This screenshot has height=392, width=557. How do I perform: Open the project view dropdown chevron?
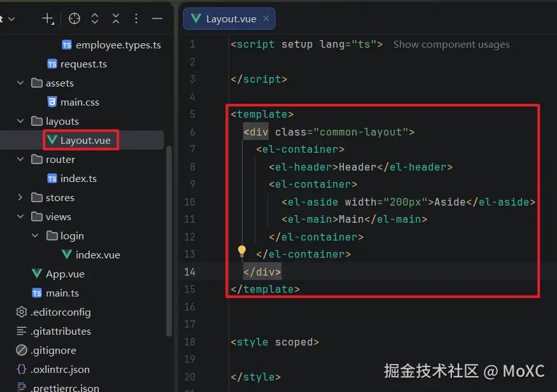11,19
